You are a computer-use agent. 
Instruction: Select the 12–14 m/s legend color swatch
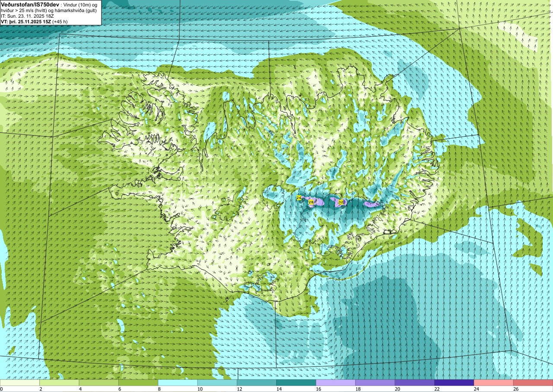[257, 383]
